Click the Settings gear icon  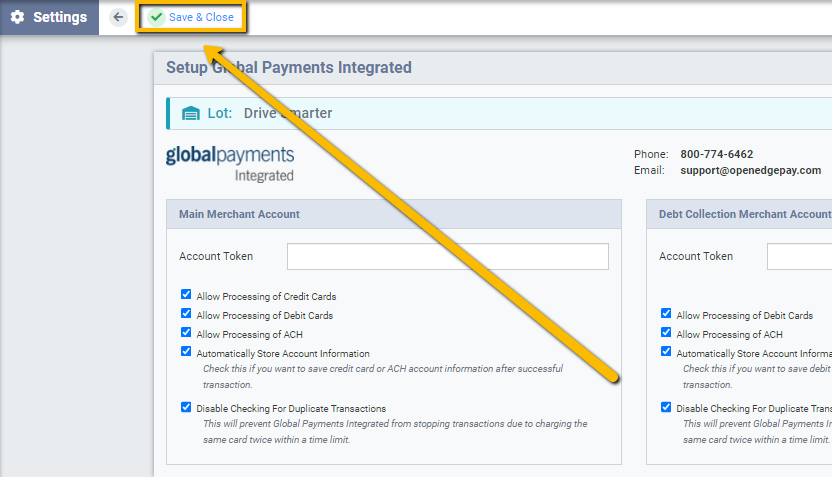click(x=18, y=17)
